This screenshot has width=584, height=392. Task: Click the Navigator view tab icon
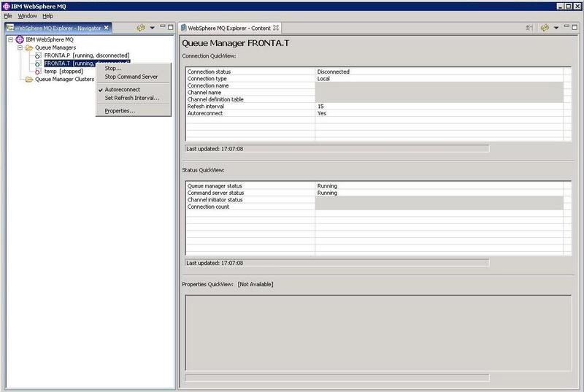point(10,28)
